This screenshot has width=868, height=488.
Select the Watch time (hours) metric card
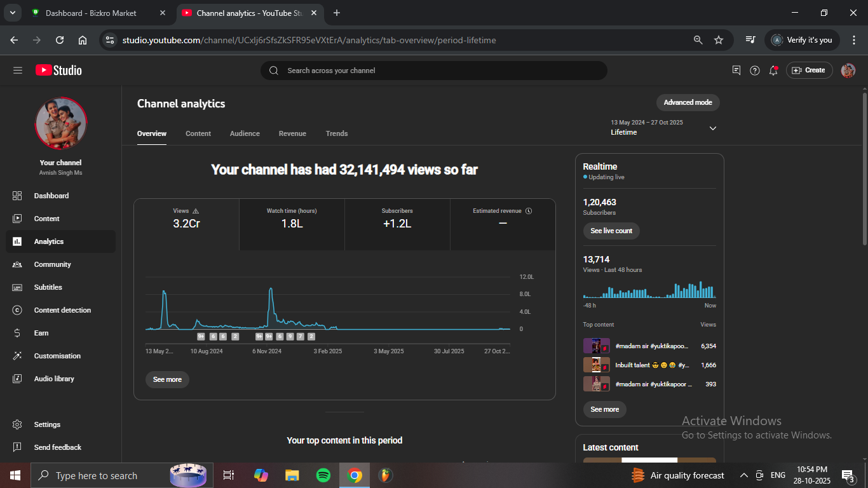click(292, 218)
